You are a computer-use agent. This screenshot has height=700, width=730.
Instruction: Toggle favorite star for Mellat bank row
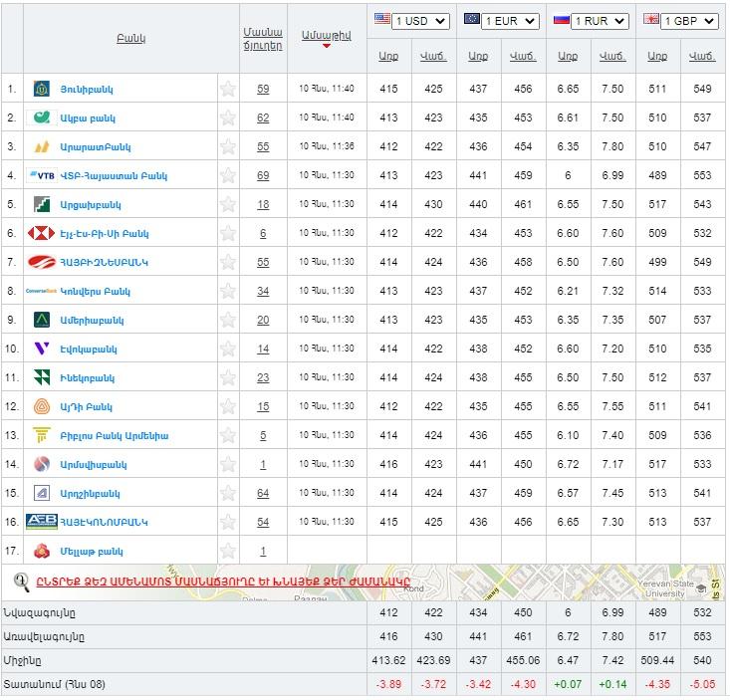pyautogui.click(x=228, y=551)
